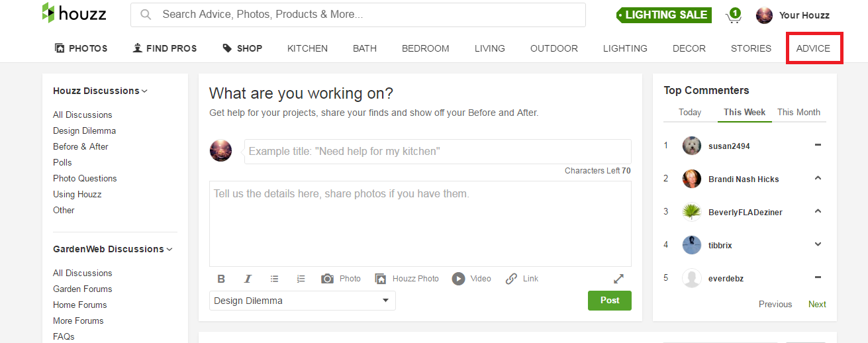868x343 pixels.
Task: Click the Houzz logo
Action: pyautogui.click(x=73, y=13)
